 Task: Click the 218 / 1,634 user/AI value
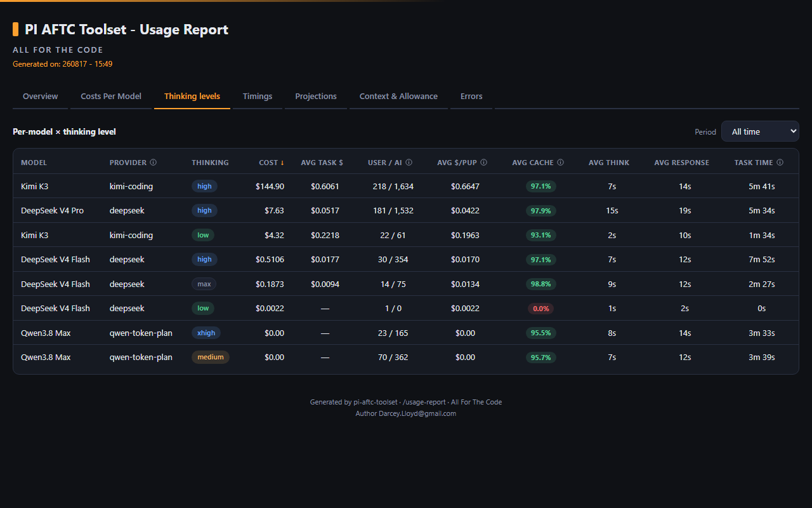pos(393,186)
